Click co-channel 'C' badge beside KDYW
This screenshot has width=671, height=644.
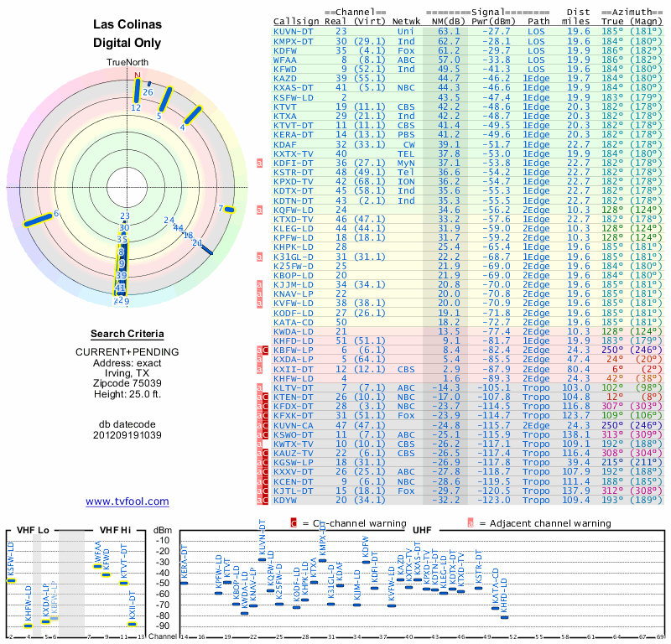(265, 501)
